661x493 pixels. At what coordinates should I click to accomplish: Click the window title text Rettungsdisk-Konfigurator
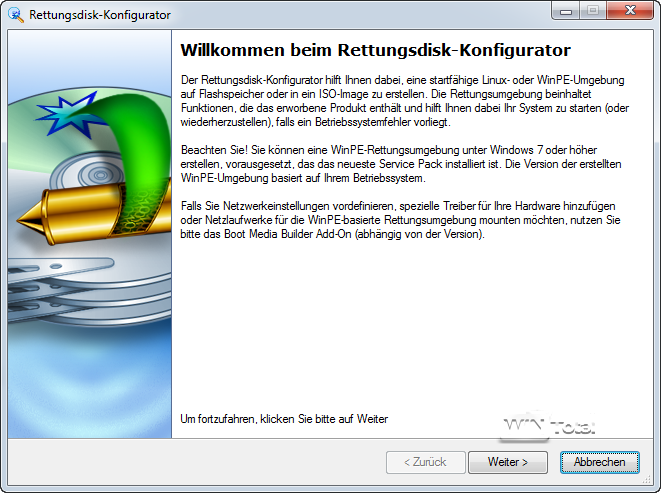tap(100, 15)
